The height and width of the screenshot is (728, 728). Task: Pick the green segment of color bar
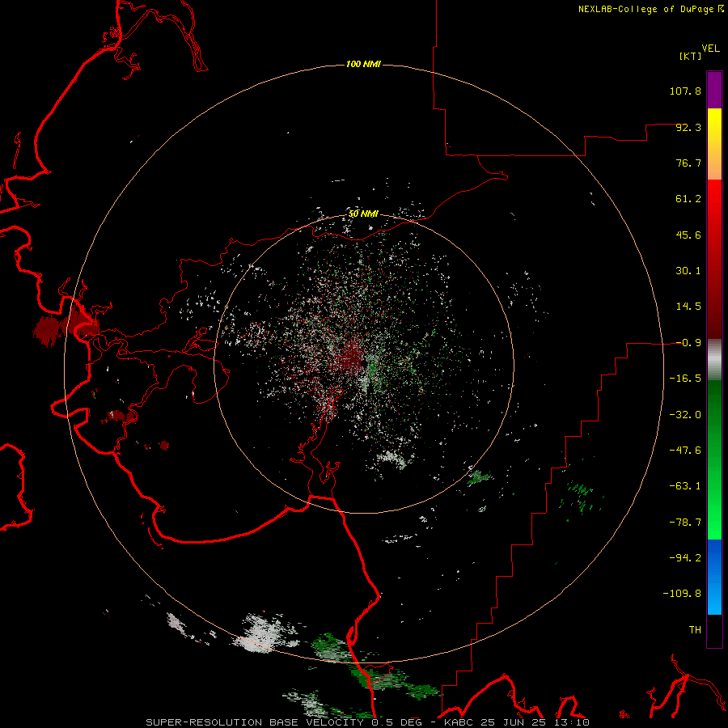[714, 459]
